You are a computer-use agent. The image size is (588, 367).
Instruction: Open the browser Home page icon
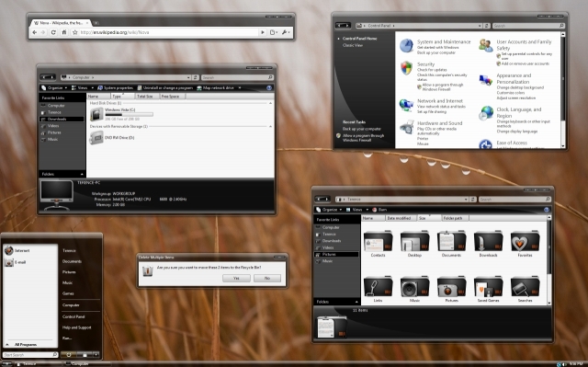(64, 32)
